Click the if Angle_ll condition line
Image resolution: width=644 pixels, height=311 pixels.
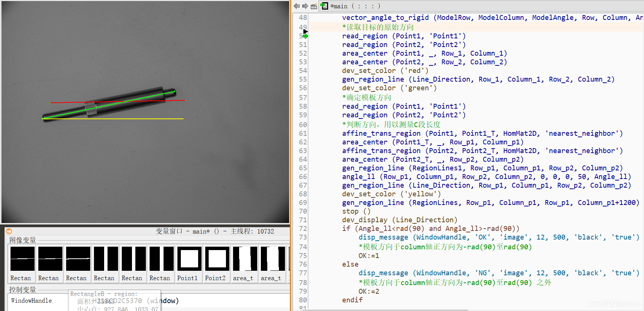point(431,229)
